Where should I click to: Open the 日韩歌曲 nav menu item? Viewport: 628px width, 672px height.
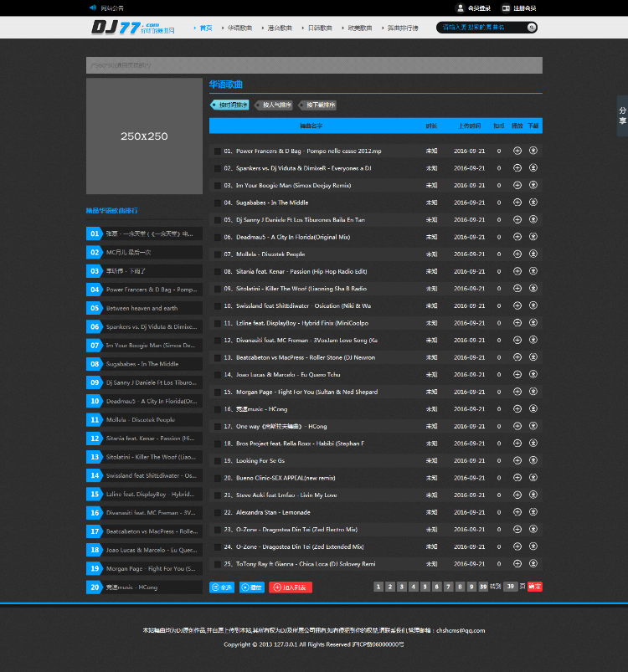pyautogui.click(x=320, y=28)
